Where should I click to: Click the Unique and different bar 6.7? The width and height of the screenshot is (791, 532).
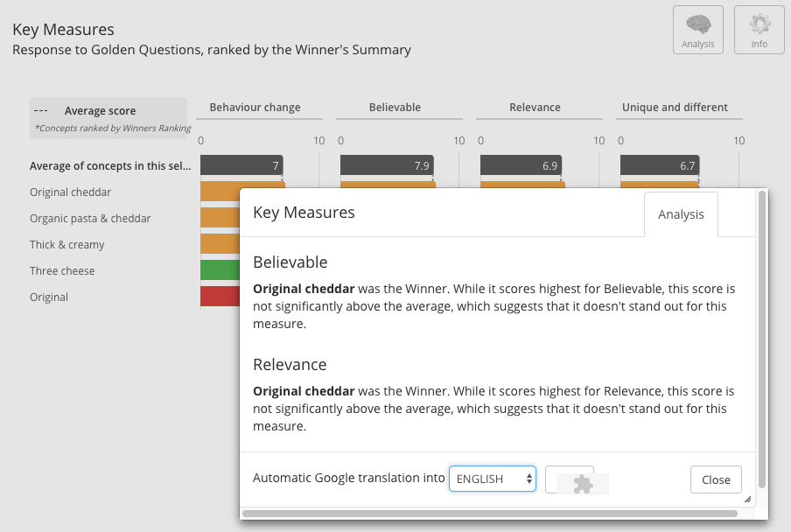coord(660,165)
